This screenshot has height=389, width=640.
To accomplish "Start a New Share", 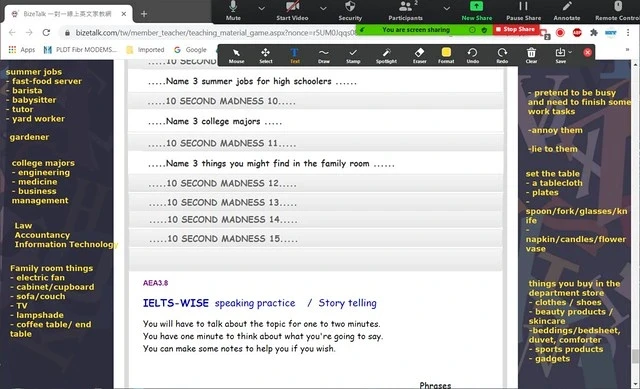I will point(476,11).
